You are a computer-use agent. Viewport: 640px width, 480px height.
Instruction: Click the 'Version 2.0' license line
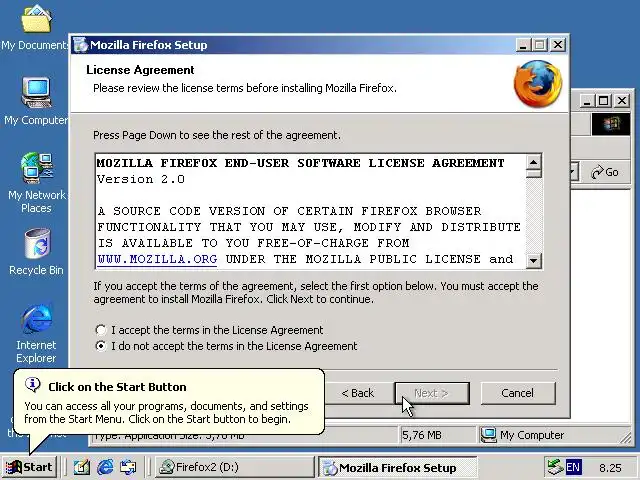coord(141,179)
